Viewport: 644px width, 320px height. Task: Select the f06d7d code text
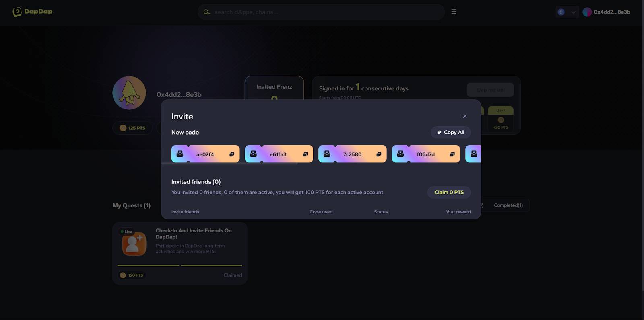(426, 154)
